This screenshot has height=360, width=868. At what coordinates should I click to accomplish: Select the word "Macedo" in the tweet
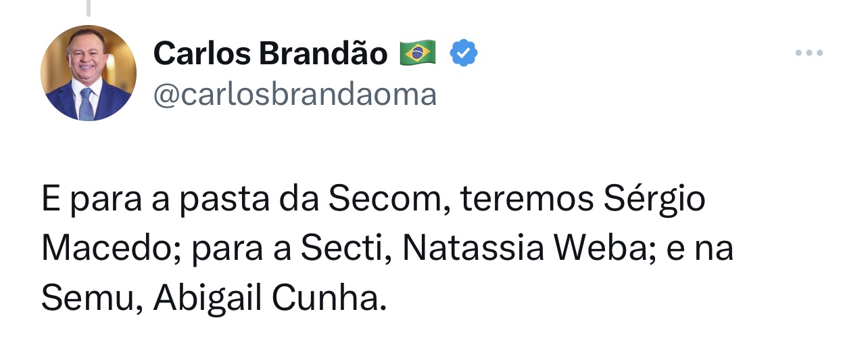[x=112, y=249]
